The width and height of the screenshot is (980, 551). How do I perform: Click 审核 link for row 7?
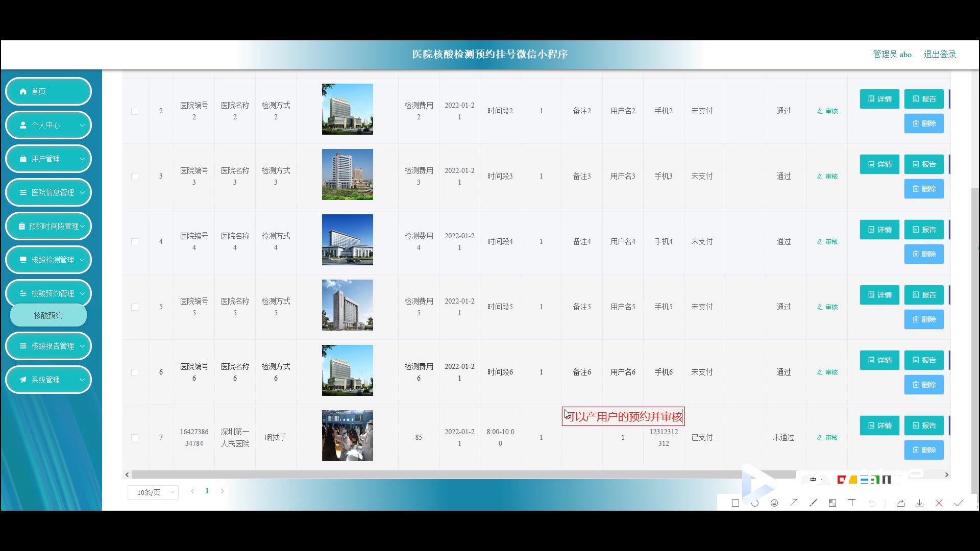[x=827, y=438]
